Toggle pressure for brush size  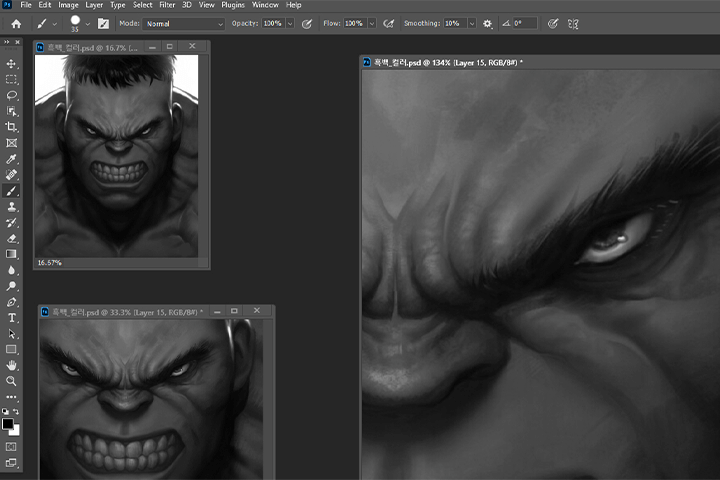point(553,24)
